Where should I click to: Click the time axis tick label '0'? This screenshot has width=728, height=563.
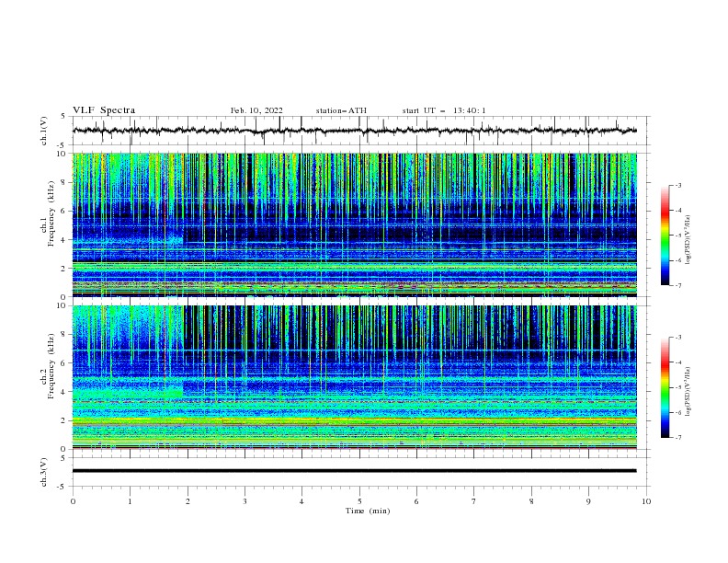pyautogui.click(x=73, y=501)
